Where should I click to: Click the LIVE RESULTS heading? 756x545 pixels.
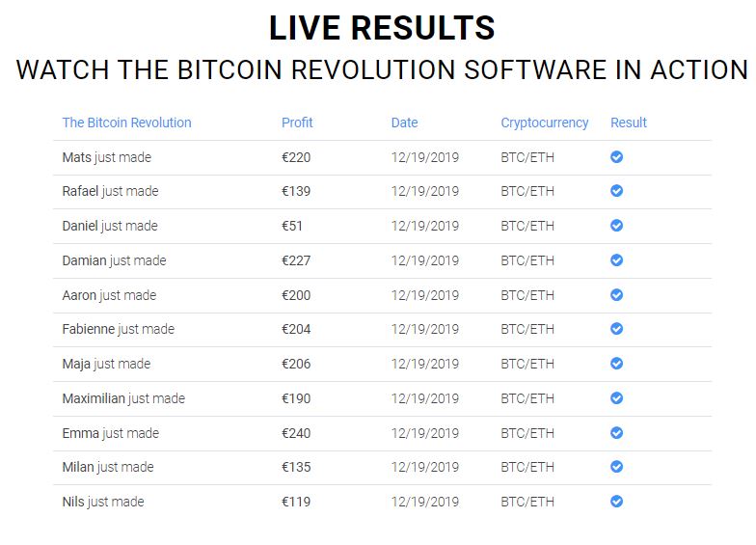point(382,27)
